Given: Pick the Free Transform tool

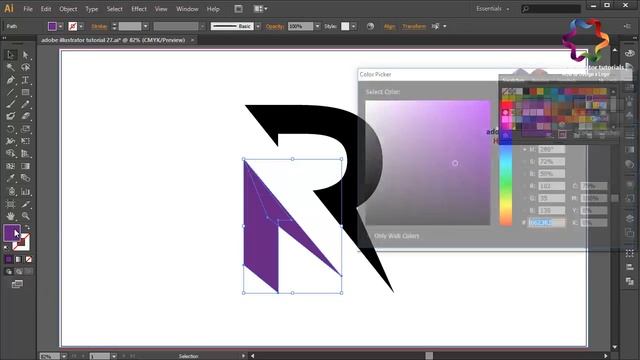Looking at the screenshot, I should point(25,141).
